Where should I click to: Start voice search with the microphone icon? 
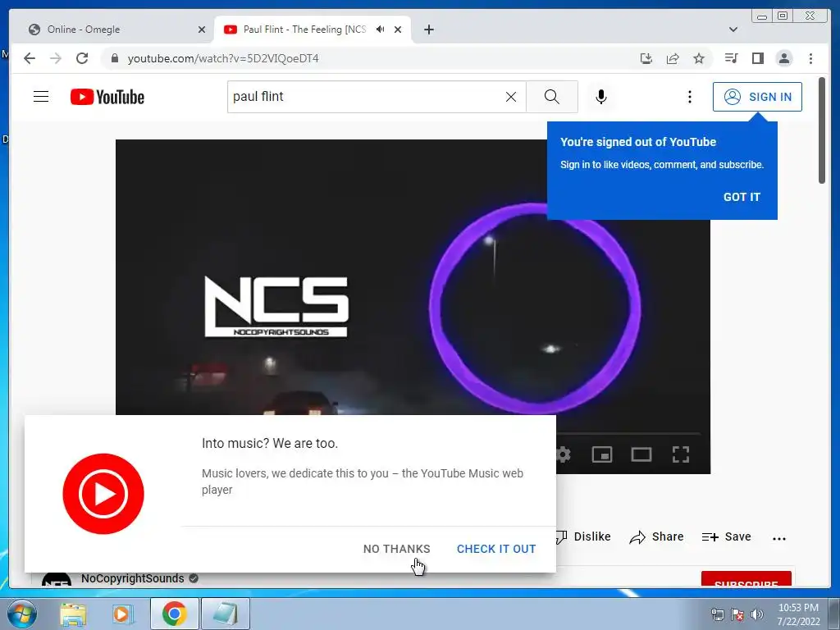click(601, 97)
